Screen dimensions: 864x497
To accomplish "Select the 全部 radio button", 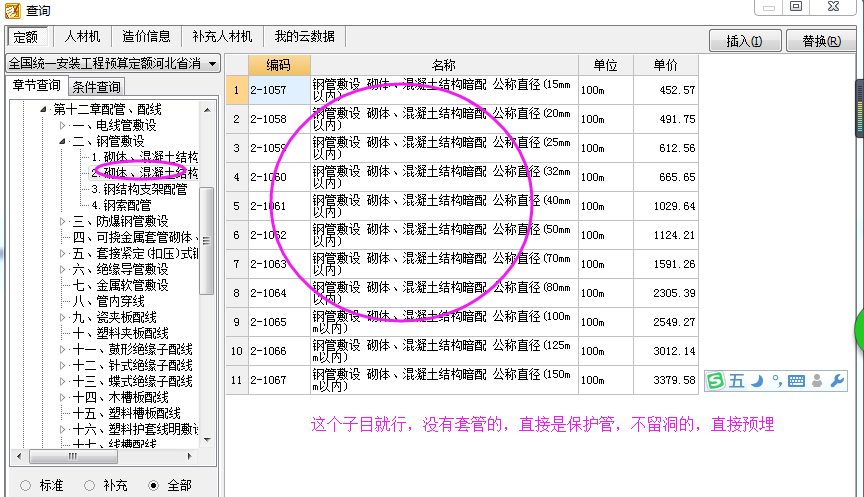I will [154, 485].
